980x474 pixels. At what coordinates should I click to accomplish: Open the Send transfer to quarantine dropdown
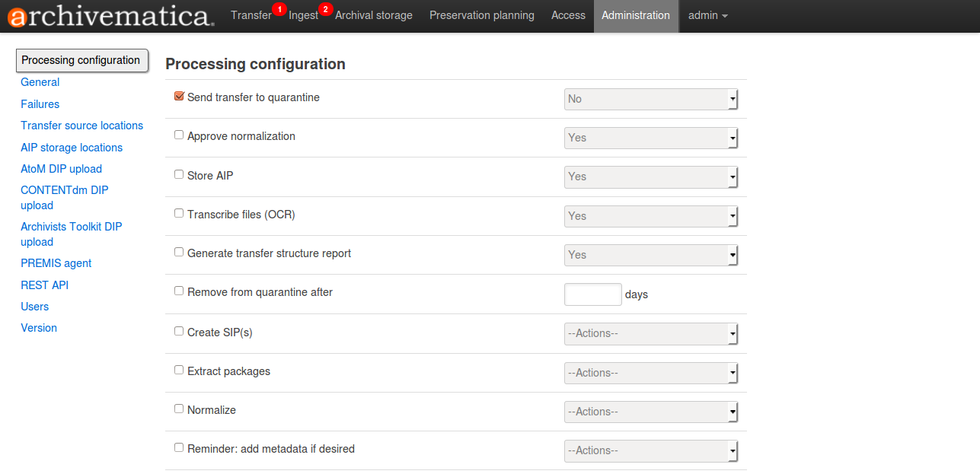click(651, 99)
